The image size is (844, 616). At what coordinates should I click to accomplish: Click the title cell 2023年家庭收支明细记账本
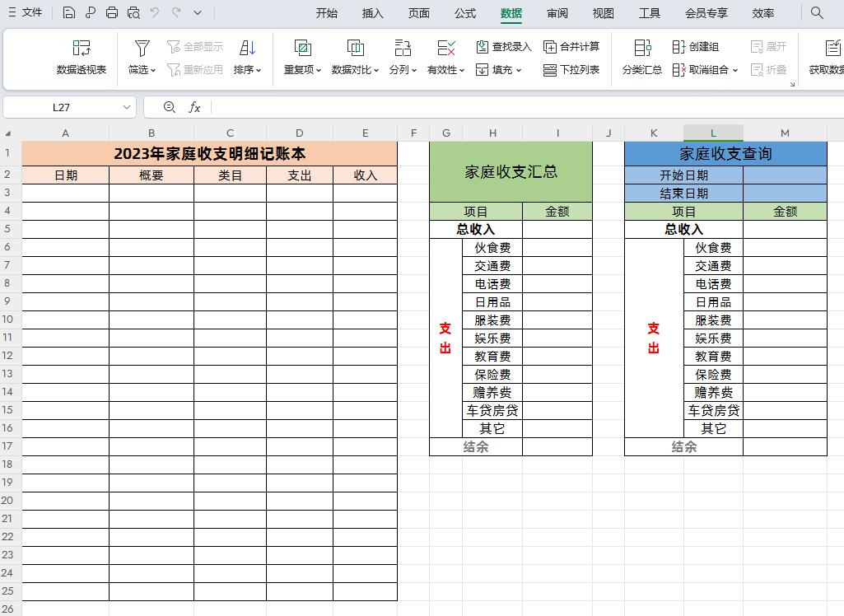point(209,153)
